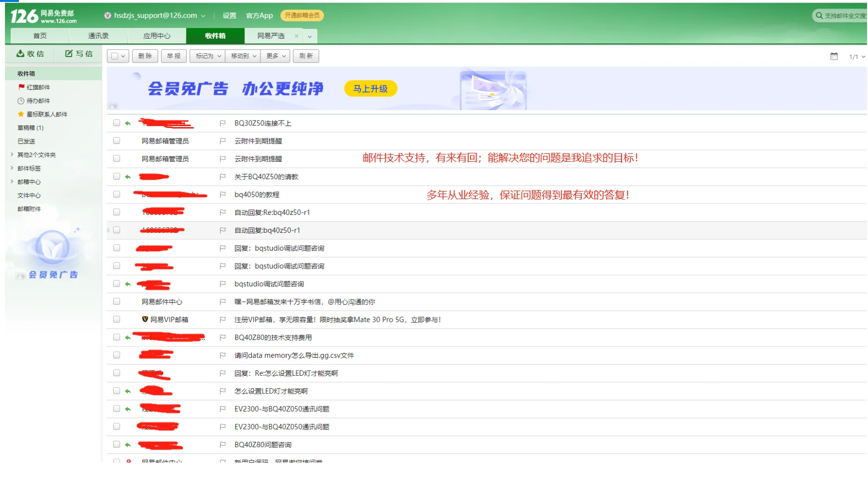Screen dimensions: 868x477
Task: Open the calendar icon at top right
Action: tap(834, 57)
